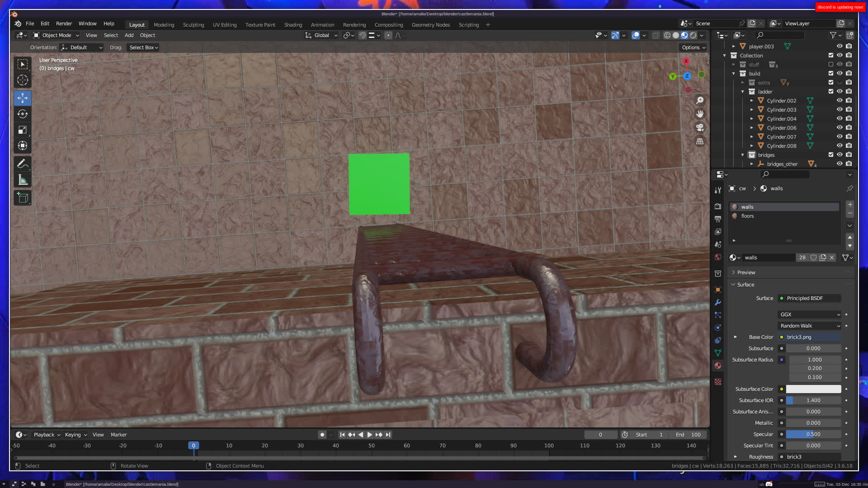868x488 pixels.
Task: Choose the Measure ruler tool
Action: tap(23, 180)
